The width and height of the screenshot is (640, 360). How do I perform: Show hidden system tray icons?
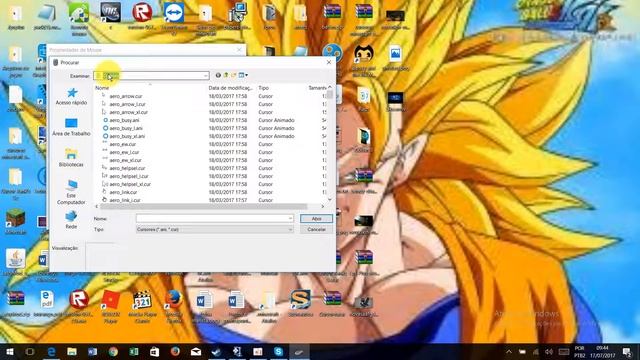point(509,352)
